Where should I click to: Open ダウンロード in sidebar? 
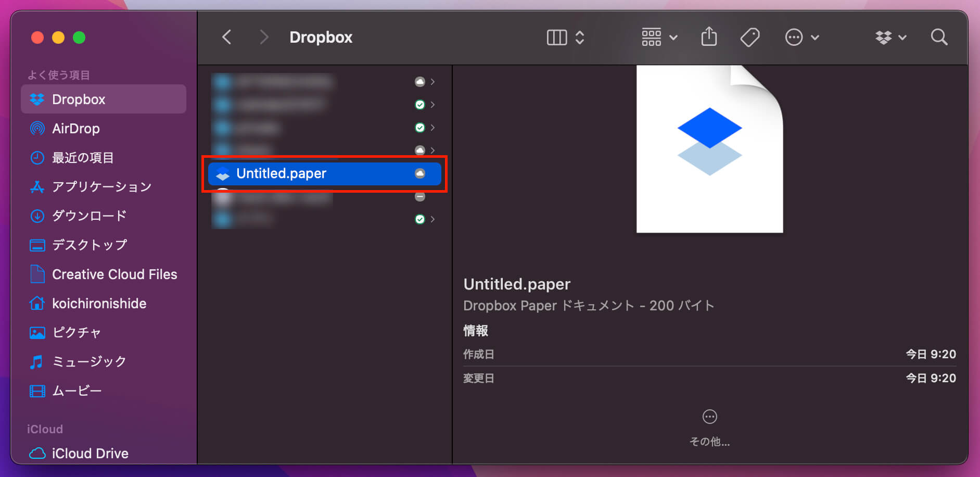pos(104,216)
